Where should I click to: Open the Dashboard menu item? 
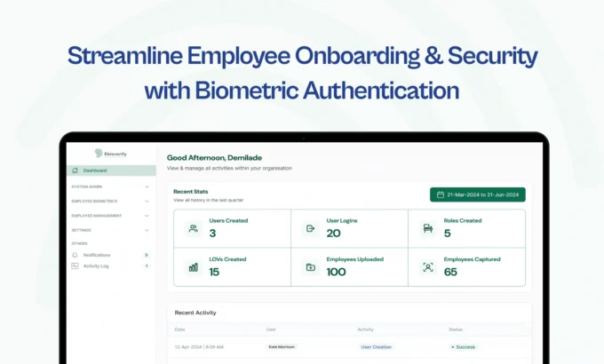(x=95, y=170)
